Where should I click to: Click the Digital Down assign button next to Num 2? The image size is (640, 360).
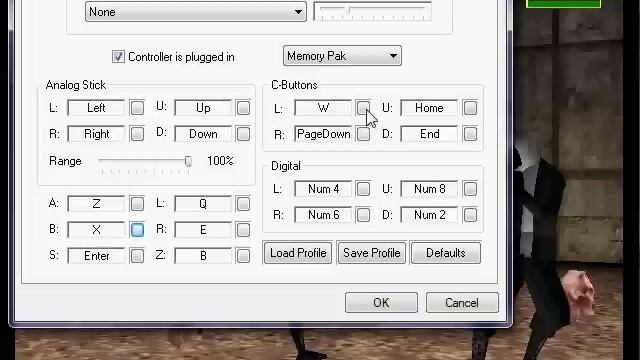coord(470,215)
